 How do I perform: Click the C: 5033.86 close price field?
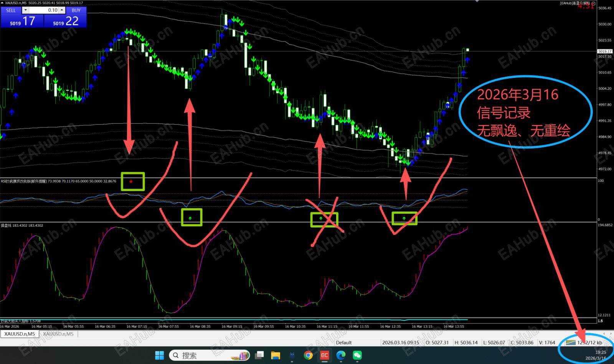(x=522, y=343)
